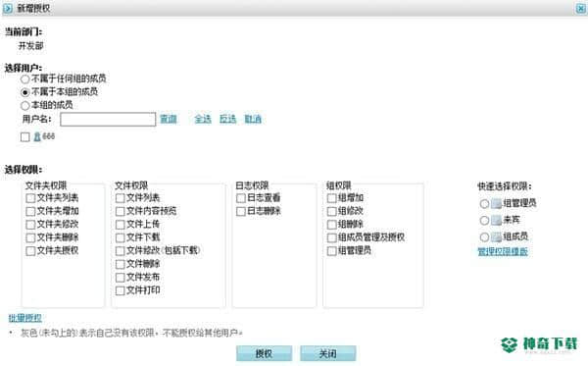
Task: Click the dialog title arrow icon
Action: [8, 8]
